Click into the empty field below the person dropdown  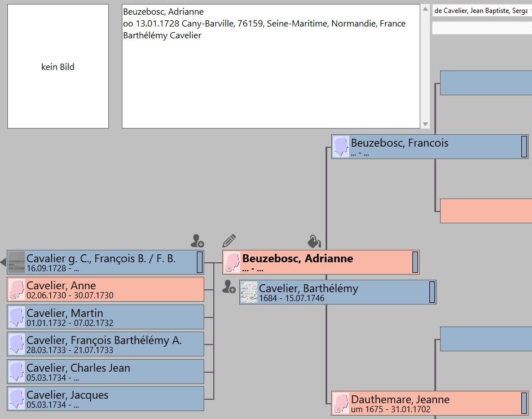(x=482, y=28)
